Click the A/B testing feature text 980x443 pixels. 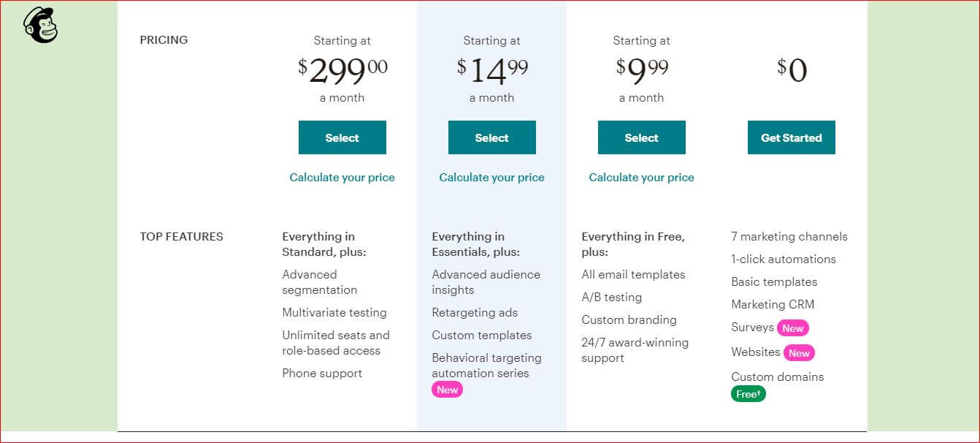(x=611, y=298)
